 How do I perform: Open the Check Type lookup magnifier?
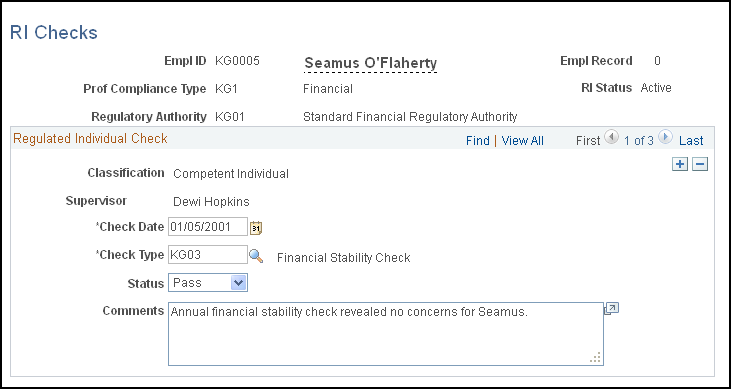pyautogui.click(x=255, y=256)
